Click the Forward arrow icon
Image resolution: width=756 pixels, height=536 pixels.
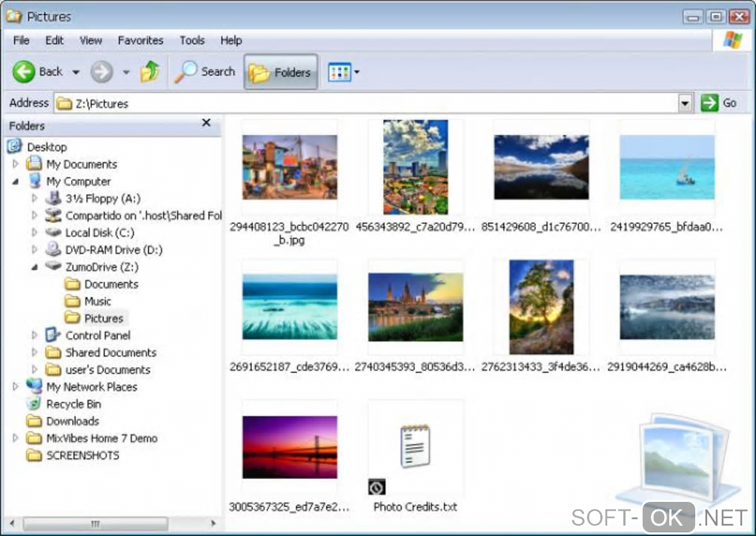click(x=102, y=73)
